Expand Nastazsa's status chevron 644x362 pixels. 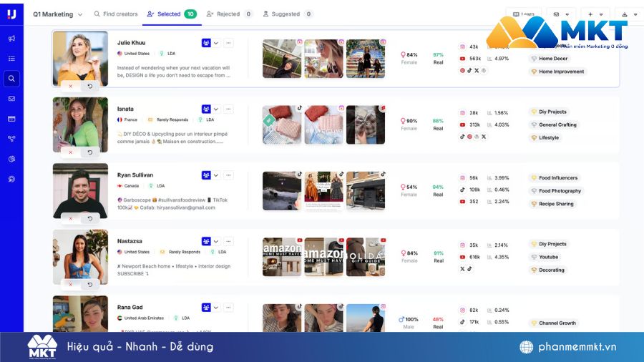click(216, 241)
